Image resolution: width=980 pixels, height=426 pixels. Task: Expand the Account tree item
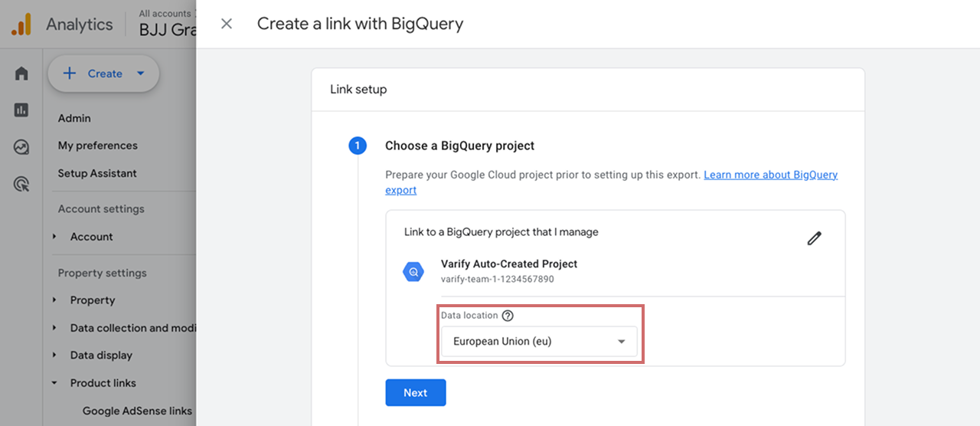click(x=54, y=237)
